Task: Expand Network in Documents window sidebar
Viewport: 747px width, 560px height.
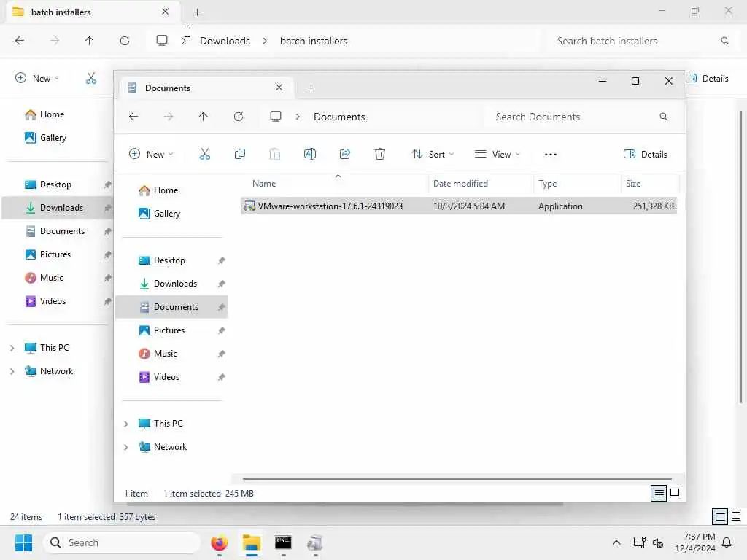Action: point(125,447)
